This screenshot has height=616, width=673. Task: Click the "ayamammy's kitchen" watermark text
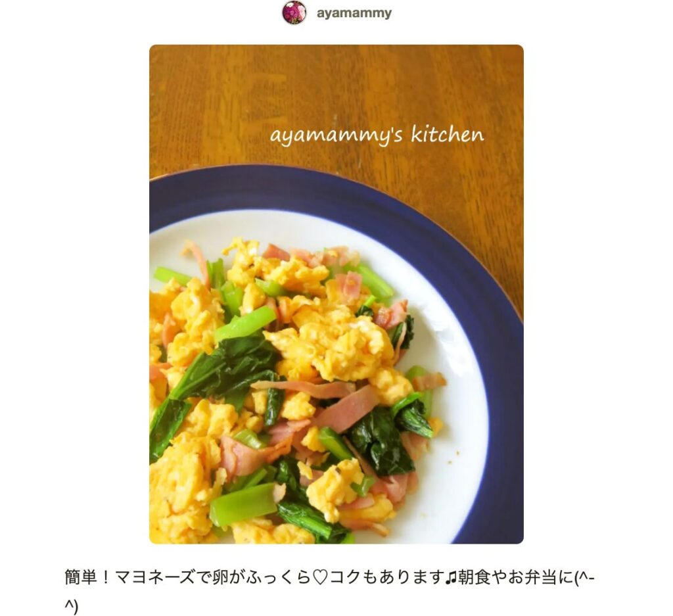[x=377, y=135]
